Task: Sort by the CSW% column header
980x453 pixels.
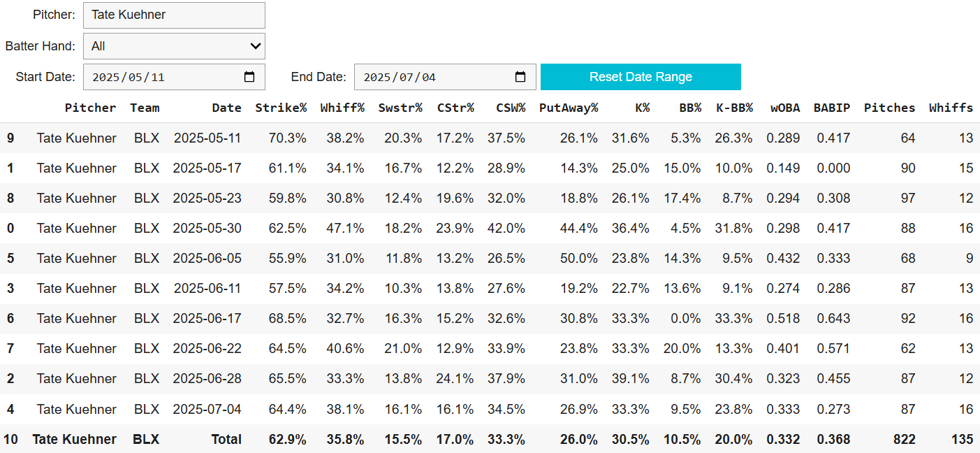Action: (511, 108)
